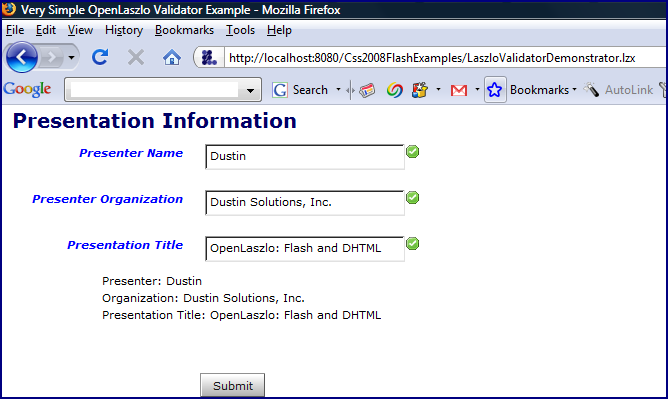Click the AutoLink wand icon
The height and width of the screenshot is (399, 668).
coord(591,89)
